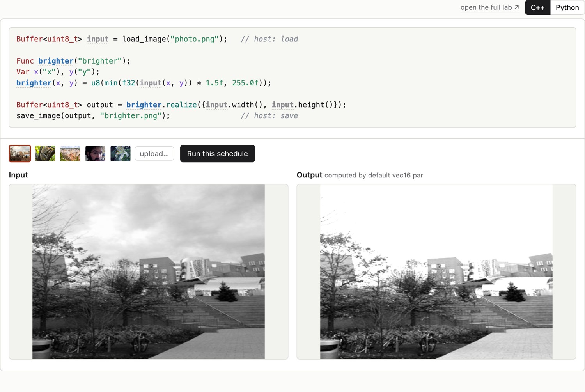Choose the orange canyon sample thumbnail
The image size is (585, 392).
pos(70,154)
